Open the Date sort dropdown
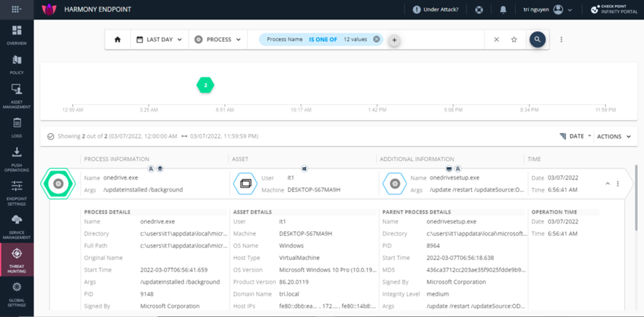This screenshot has width=644, height=317. pos(579,136)
